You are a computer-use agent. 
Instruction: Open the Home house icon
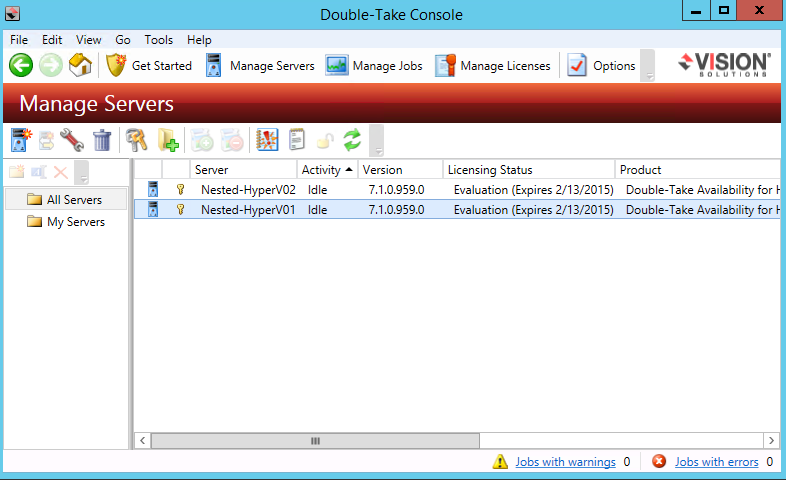click(x=80, y=65)
